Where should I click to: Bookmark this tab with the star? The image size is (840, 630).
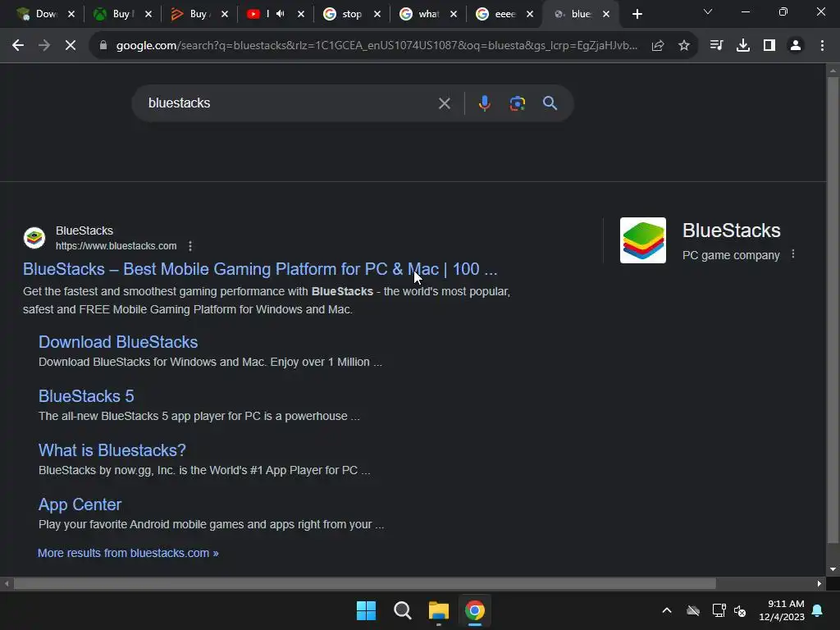684,46
